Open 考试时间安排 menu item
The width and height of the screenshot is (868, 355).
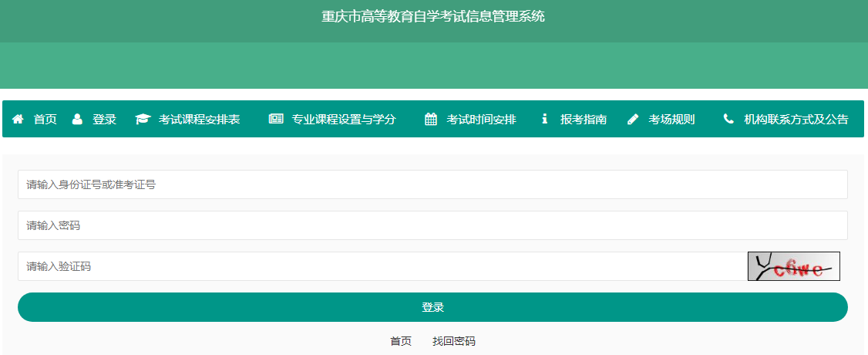tap(481, 119)
